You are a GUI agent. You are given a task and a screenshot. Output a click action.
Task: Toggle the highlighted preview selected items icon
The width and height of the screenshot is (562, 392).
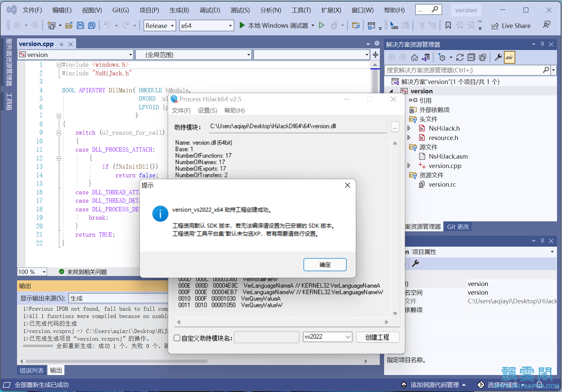pos(509,57)
